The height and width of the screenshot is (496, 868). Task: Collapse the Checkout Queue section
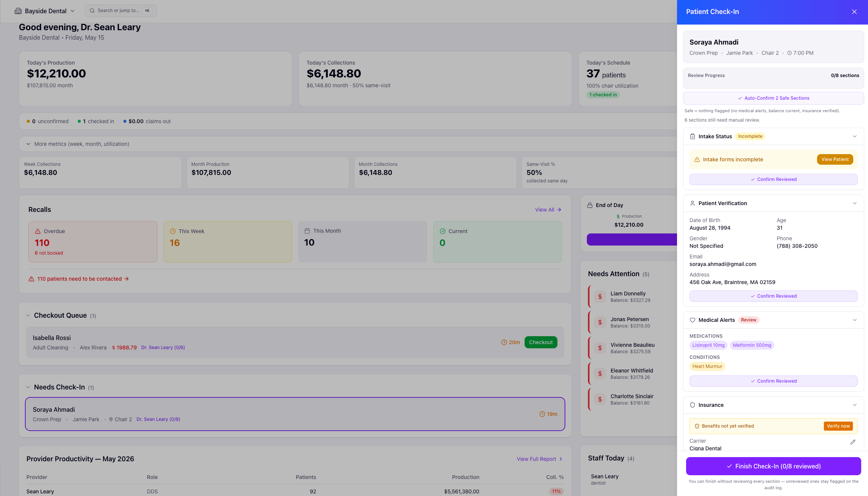click(x=28, y=315)
